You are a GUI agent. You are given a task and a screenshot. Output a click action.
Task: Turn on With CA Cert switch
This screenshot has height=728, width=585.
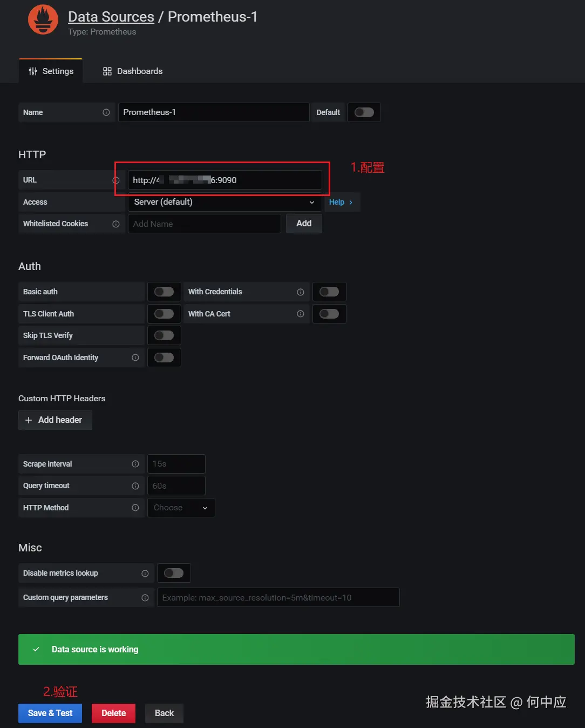pyautogui.click(x=329, y=314)
